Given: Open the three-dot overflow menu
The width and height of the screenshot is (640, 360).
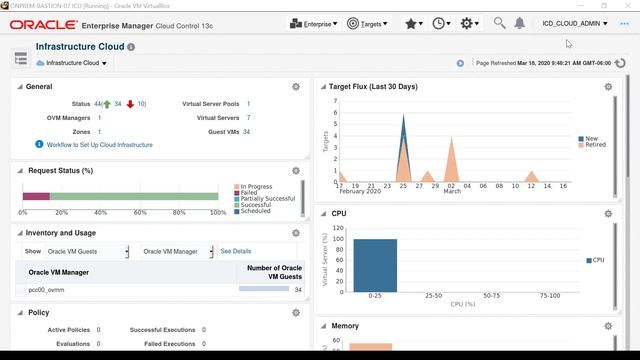Looking at the screenshot, I should (x=624, y=24).
